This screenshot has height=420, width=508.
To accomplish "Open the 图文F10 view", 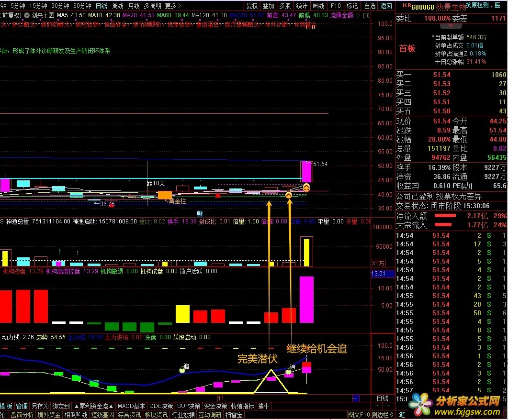I will point(359,415).
